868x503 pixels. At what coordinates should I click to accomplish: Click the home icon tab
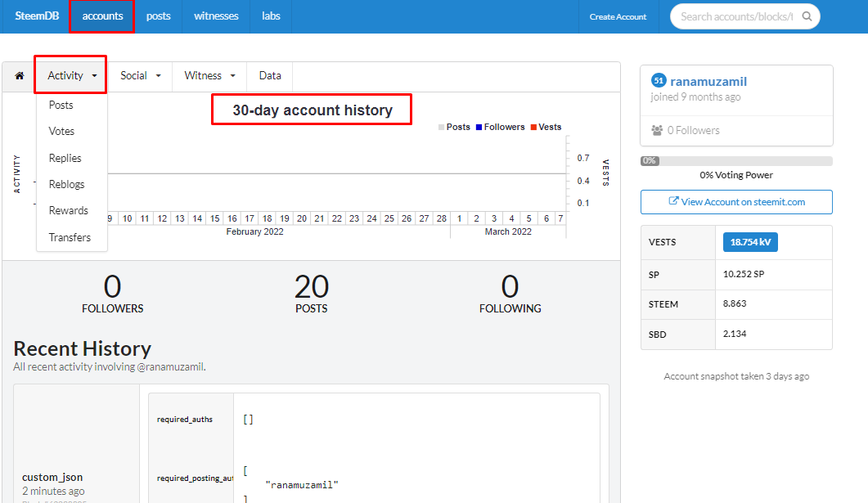point(20,76)
